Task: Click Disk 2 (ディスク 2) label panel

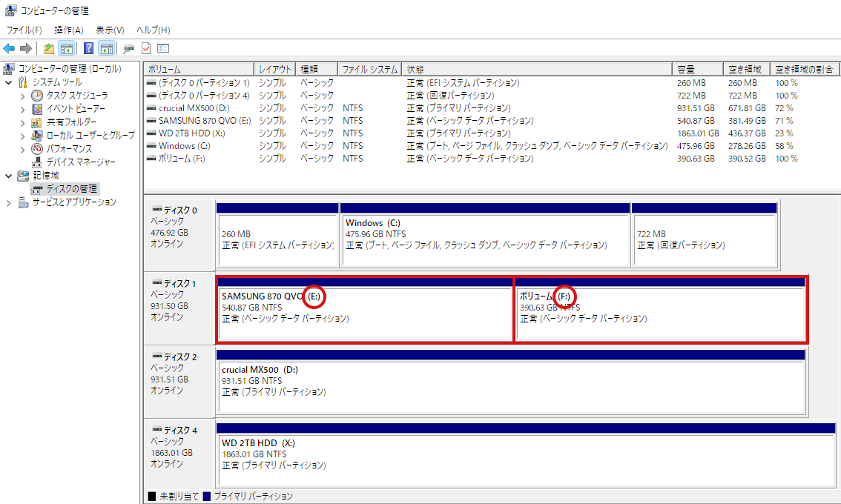Action: (179, 382)
